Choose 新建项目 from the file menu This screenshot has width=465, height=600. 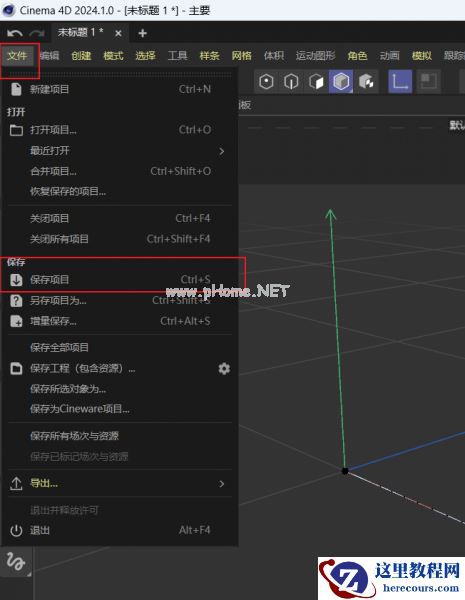click(x=119, y=89)
